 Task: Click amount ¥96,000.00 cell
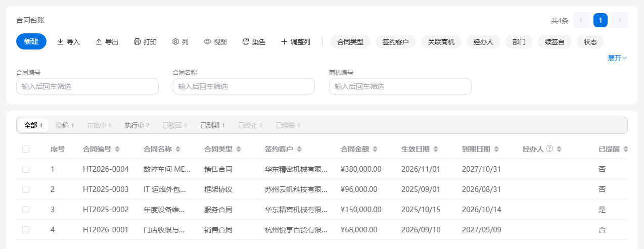[x=359, y=189]
